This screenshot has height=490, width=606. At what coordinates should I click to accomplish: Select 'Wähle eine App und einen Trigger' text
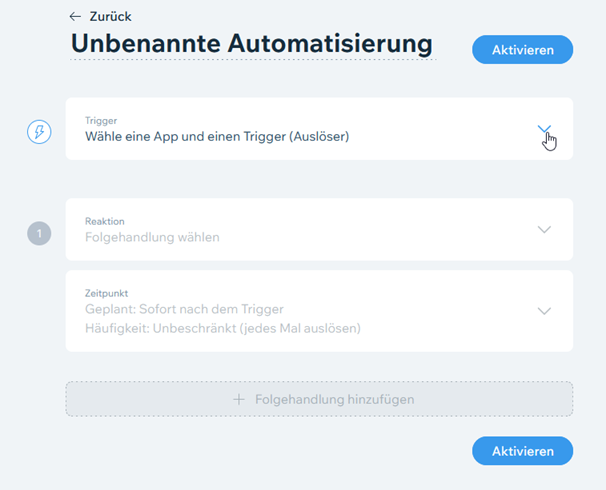pos(217,136)
